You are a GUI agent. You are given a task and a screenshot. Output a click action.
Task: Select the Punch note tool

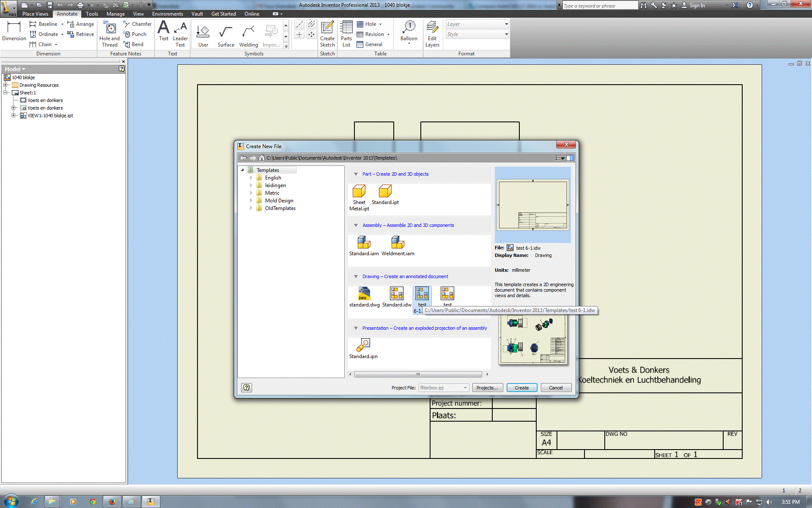coord(134,34)
